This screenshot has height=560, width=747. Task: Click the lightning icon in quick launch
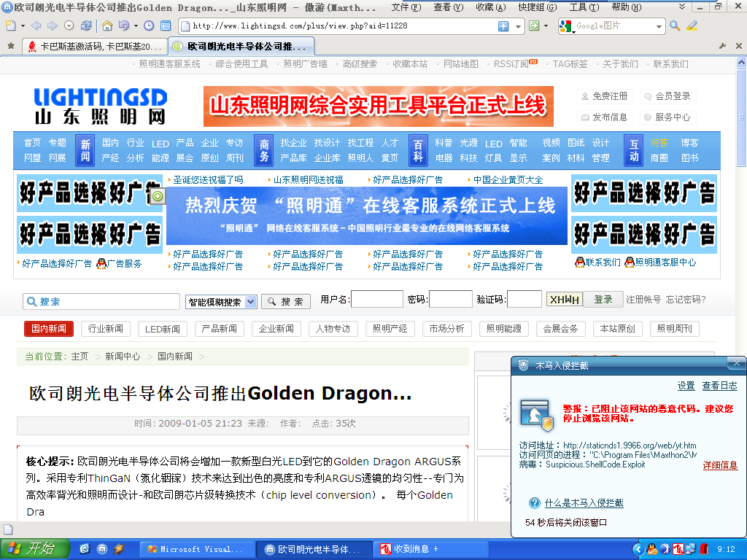[119, 549]
